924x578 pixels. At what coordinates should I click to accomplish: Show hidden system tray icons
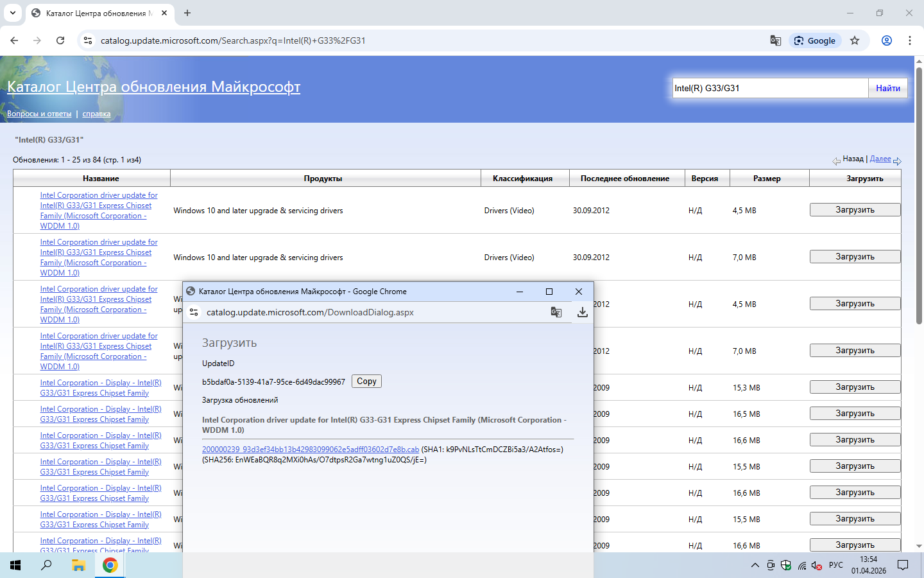[x=755, y=565]
